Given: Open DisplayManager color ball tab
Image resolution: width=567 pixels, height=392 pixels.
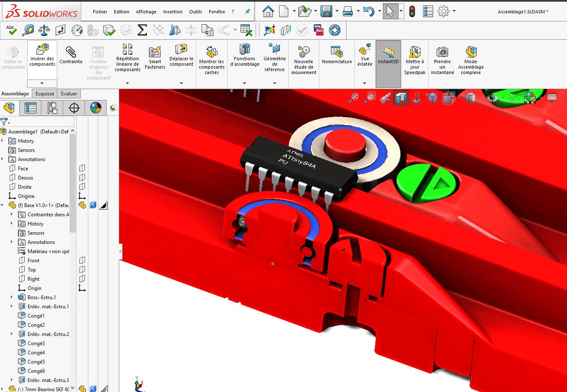Looking at the screenshot, I should [x=96, y=108].
